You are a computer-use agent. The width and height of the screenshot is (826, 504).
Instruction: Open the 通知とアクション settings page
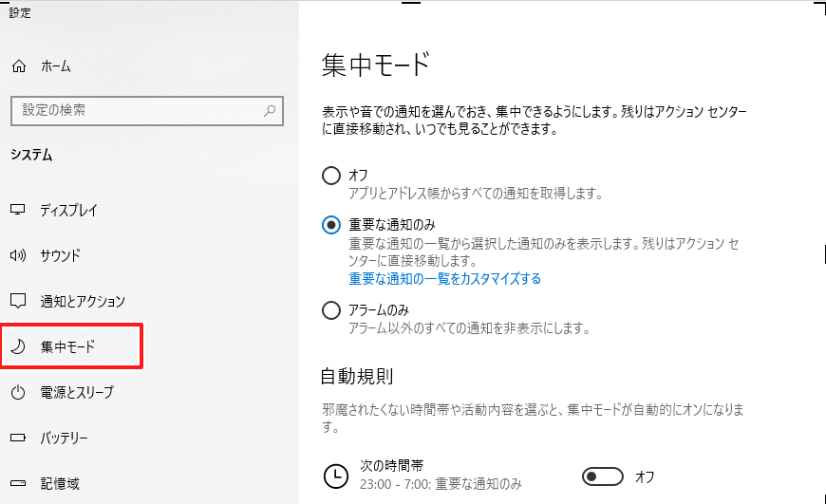(x=83, y=301)
